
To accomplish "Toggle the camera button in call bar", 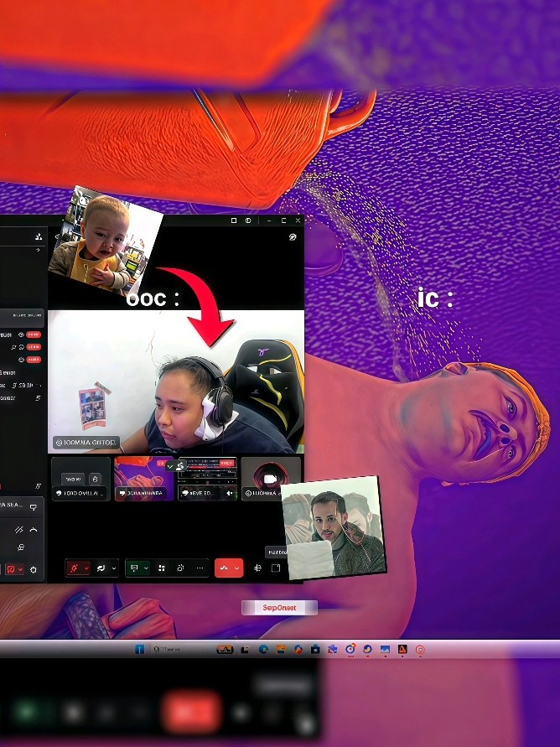I will [x=101, y=568].
